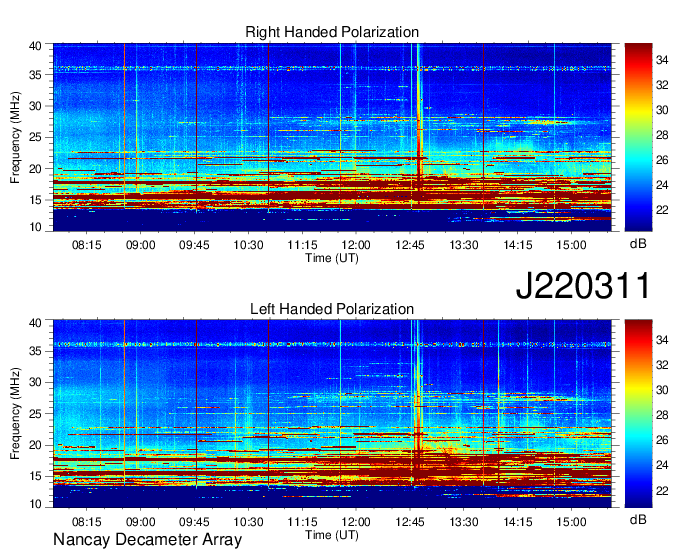680x552 pixels.
Task: Click the 08:15 tick on the upper time axis
Action: (x=87, y=245)
